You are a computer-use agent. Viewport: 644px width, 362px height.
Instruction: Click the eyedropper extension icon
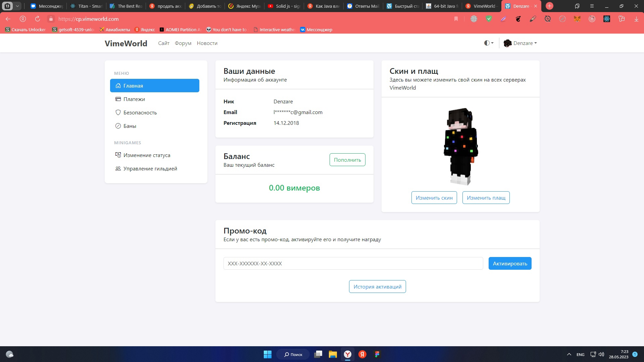click(533, 19)
